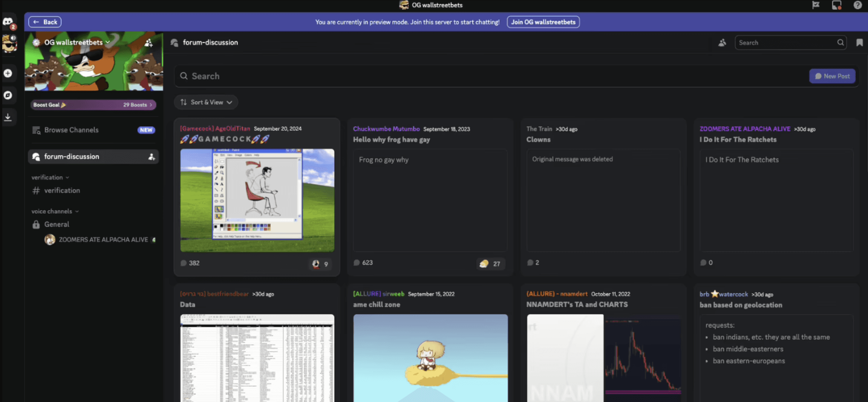The image size is (868, 402).
Task: Open the Help question mark icon
Action: 857,5
